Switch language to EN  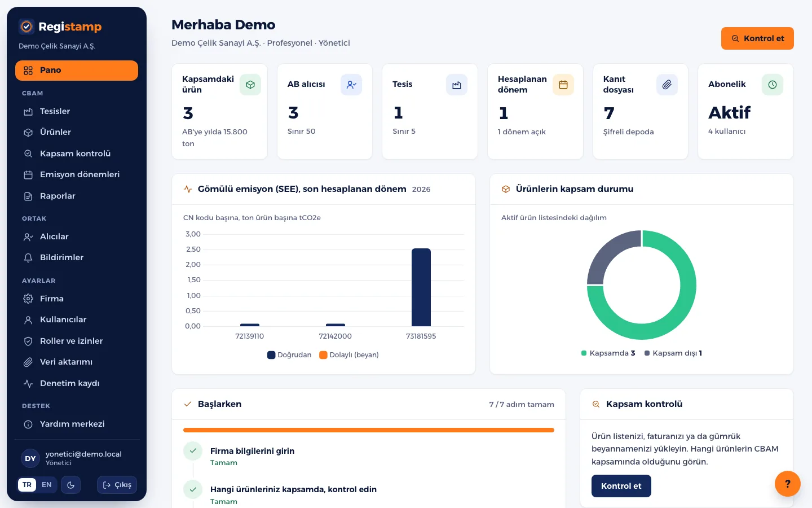pos(47,485)
